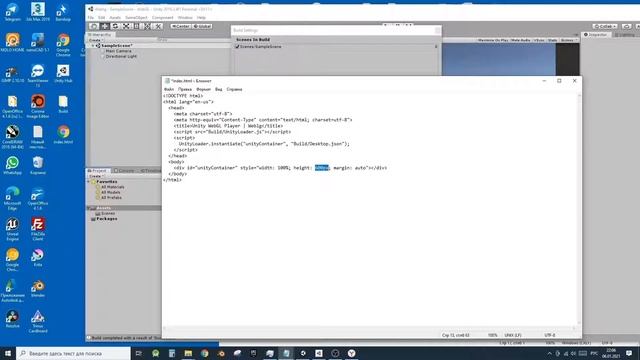
Task: Open the Trinus Cardboard desktop shortcut
Action: (x=38, y=321)
